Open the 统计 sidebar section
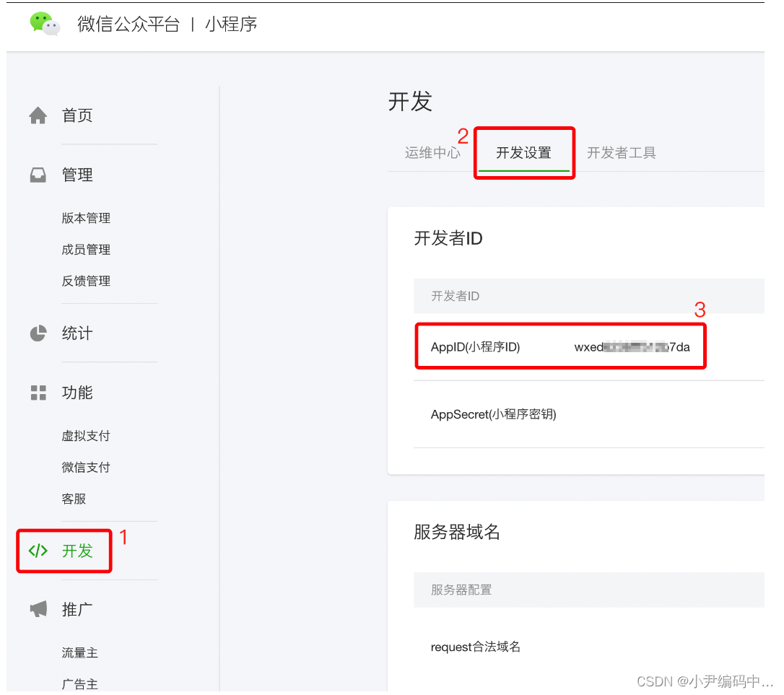 [77, 333]
